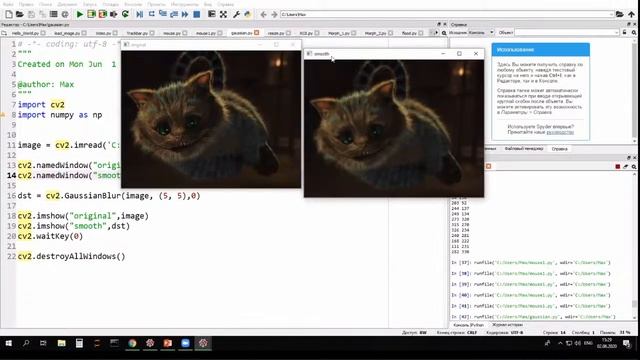Viewport: 640px width, 360px height.
Task: Open preferences with the wrench icon
Action: [236, 14]
